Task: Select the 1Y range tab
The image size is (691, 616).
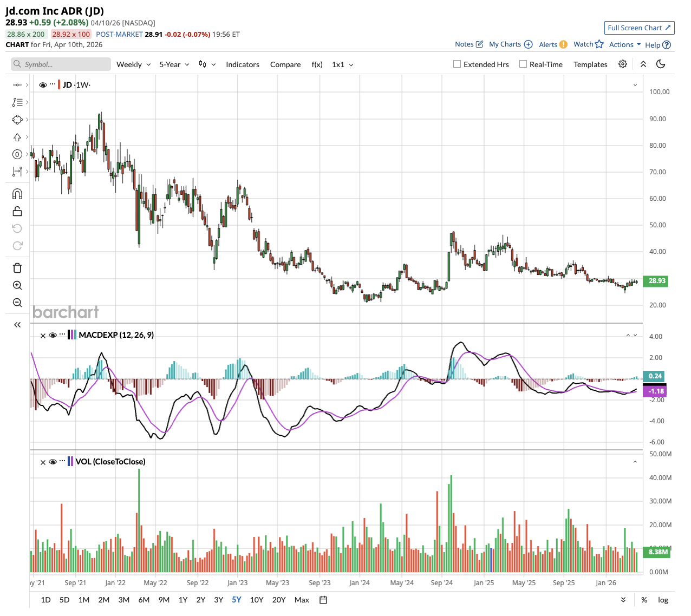Action: click(183, 600)
